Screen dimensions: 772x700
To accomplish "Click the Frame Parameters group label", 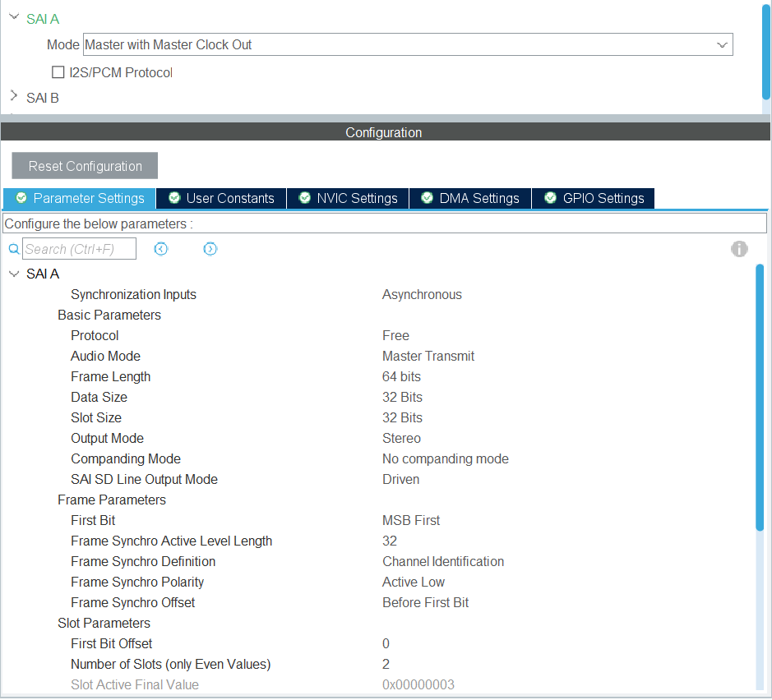I will 112,500.
